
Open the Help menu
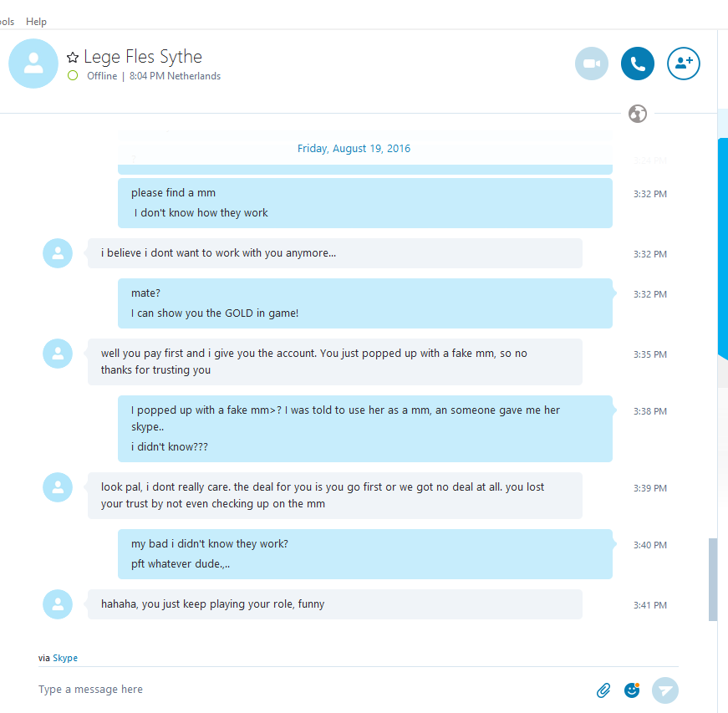(x=36, y=21)
